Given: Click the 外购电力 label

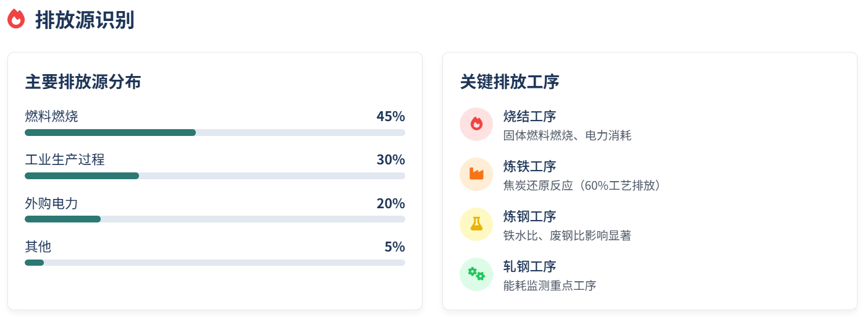Looking at the screenshot, I should (51, 203).
